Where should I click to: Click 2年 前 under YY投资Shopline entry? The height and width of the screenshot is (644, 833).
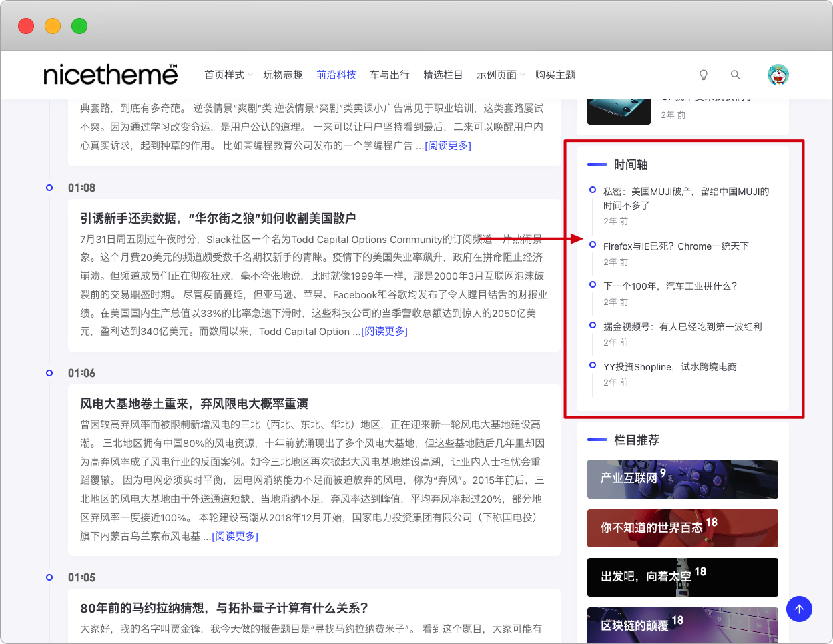coord(615,382)
